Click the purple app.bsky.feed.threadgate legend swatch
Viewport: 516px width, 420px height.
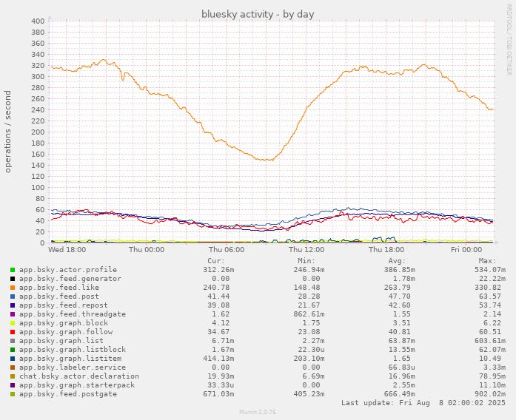tap(13, 314)
